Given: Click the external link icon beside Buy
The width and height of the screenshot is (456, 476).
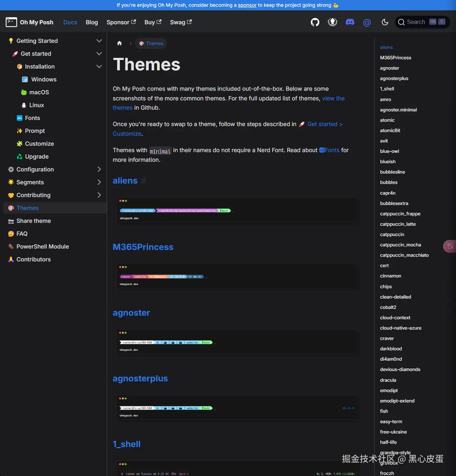Looking at the screenshot, I should point(159,22).
